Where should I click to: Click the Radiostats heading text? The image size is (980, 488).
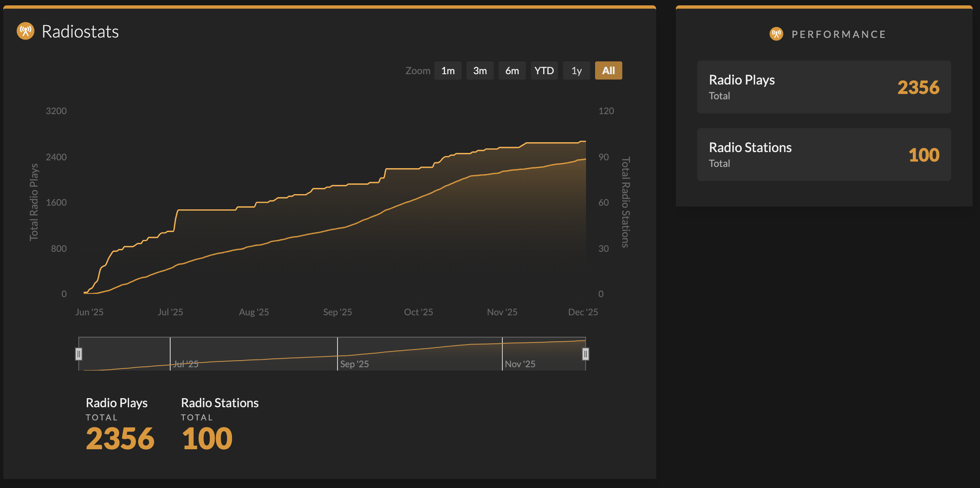[x=81, y=32]
